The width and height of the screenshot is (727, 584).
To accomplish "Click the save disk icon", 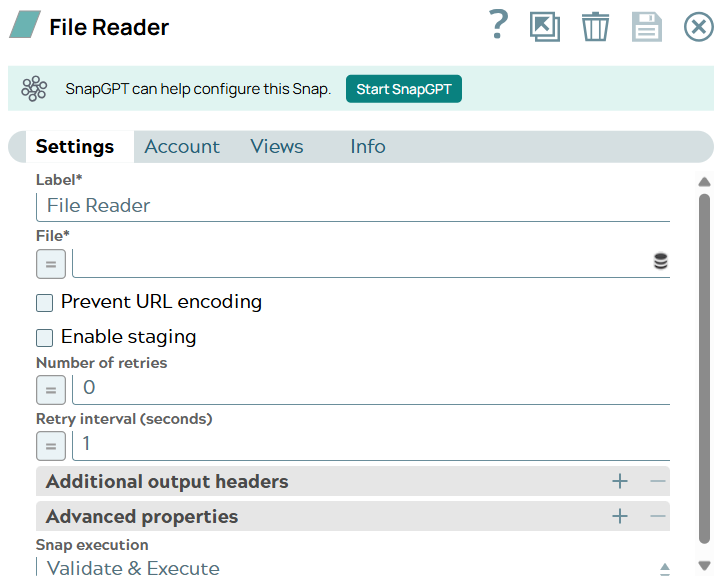I will 647,27.
